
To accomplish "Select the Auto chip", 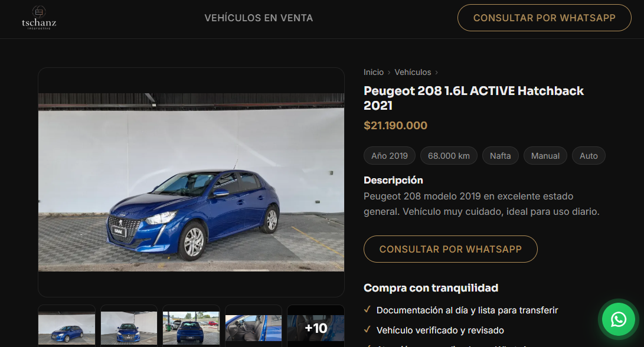I will (x=588, y=155).
